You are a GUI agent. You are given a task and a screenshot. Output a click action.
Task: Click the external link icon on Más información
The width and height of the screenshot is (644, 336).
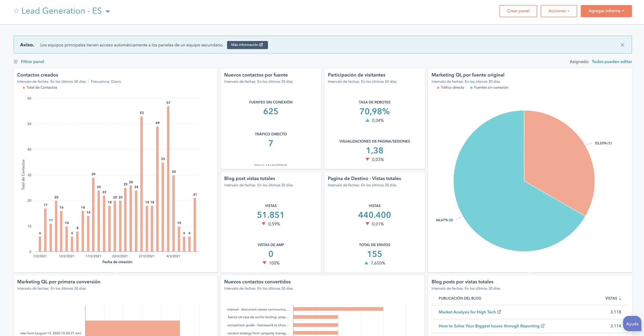coord(261,45)
